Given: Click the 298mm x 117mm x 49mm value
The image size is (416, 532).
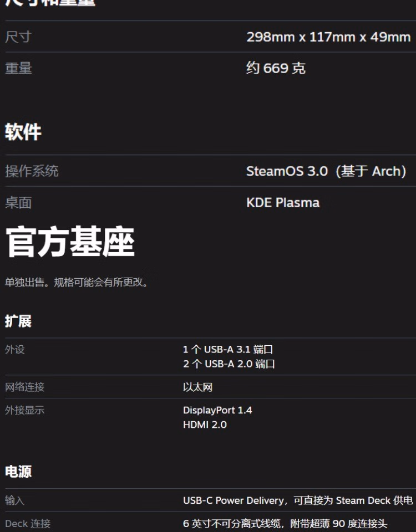Looking at the screenshot, I should point(328,37).
